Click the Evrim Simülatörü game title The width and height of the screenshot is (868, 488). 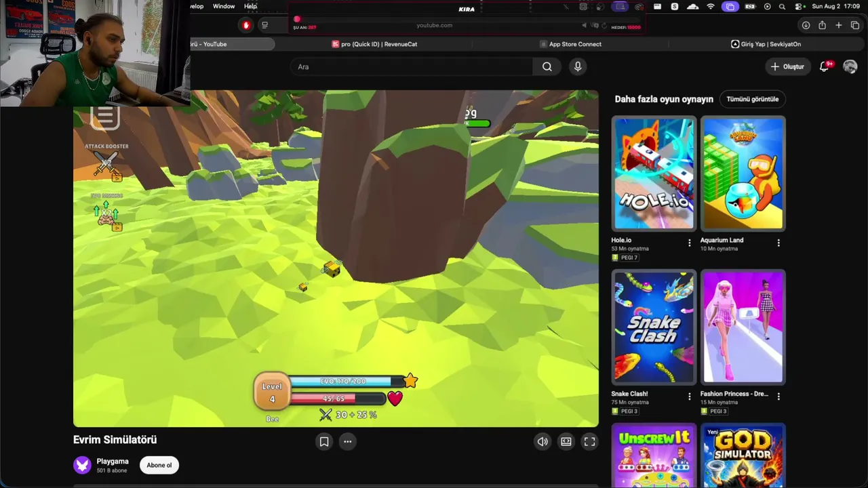point(115,440)
